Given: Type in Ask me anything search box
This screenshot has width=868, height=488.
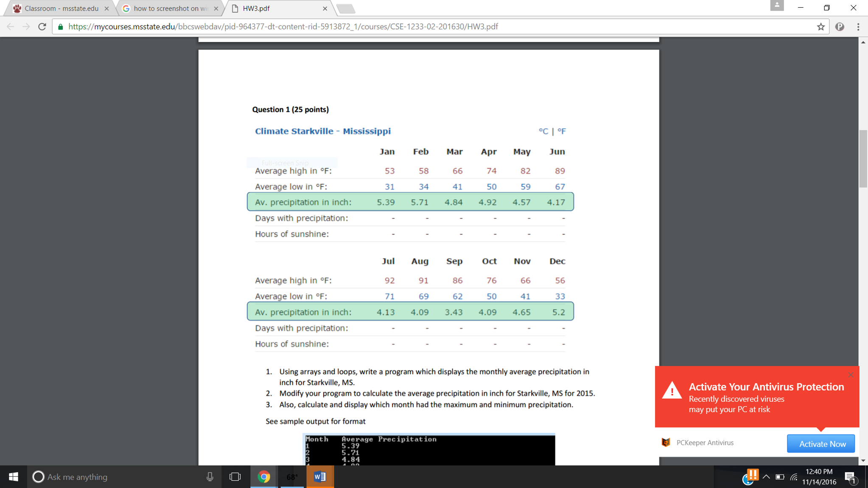Looking at the screenshot, I should coord(119,477).
